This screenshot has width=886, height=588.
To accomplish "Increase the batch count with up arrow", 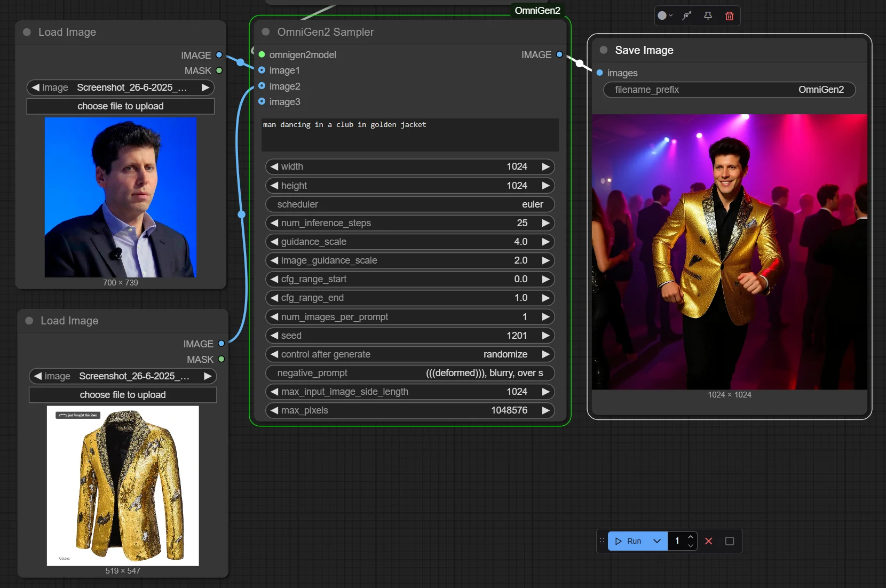I will pos(691,537).
